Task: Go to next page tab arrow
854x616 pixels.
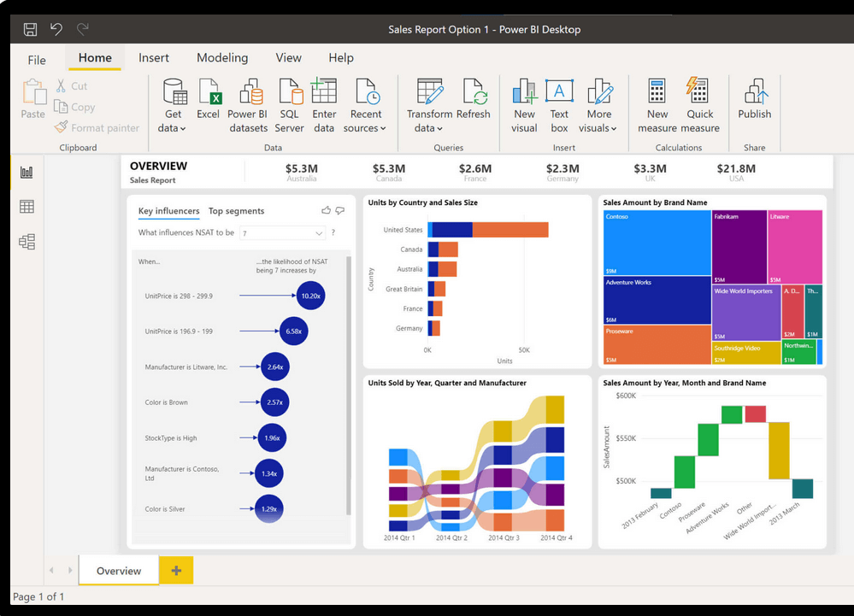Action: (x=70, y=570)
